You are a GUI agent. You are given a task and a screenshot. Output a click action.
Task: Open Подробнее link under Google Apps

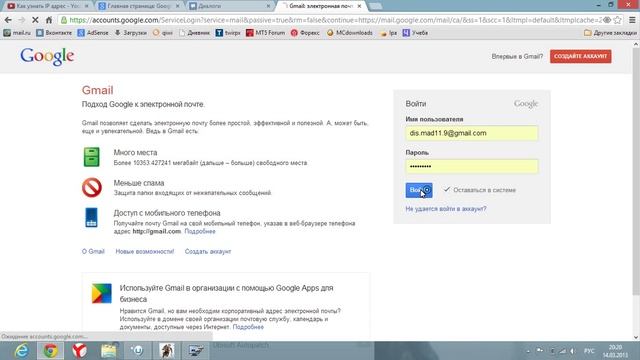point(248,327)
